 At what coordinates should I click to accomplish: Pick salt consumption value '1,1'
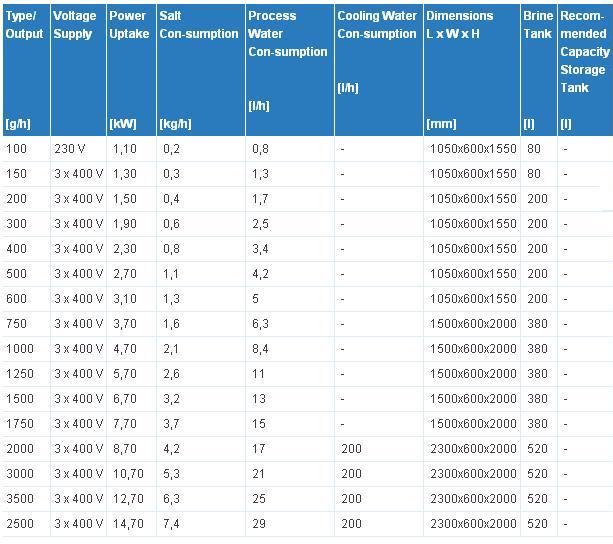coord(171,274)
